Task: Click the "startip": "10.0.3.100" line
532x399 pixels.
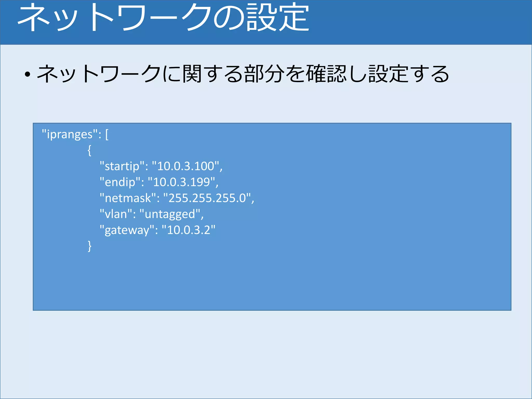Action: 161,166
